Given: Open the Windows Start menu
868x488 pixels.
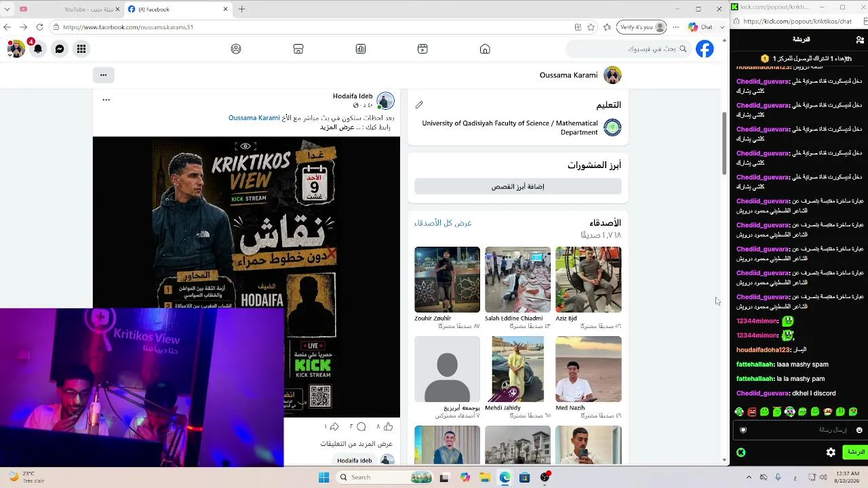Looking at the screenshot, I should 324,477.
